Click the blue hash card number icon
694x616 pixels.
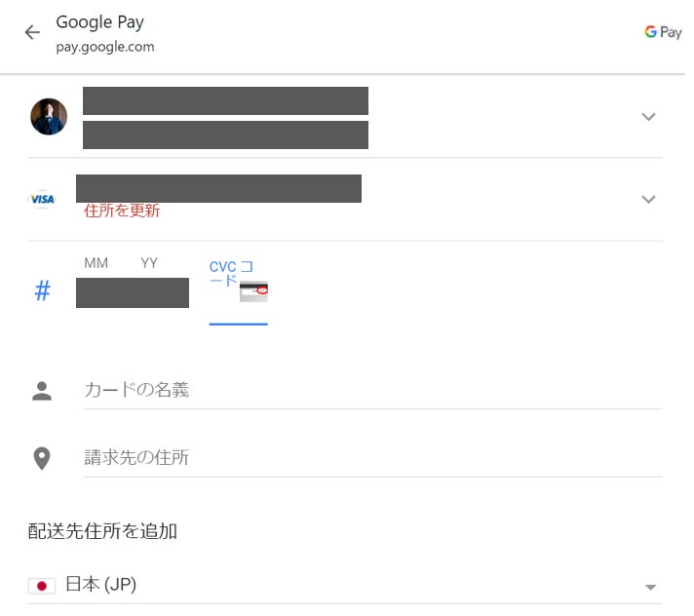43,291
